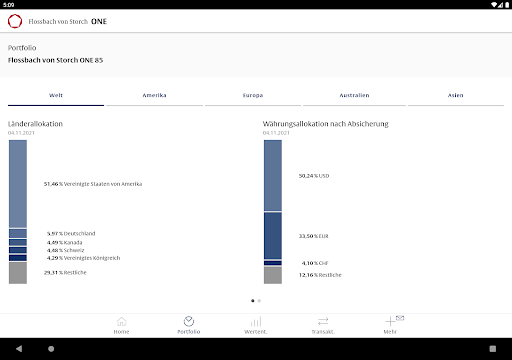Tap the EUR segment of currency bar
The width and height of the screenshot is (512, 360).
pyautogui.click(x=273, y=236)
